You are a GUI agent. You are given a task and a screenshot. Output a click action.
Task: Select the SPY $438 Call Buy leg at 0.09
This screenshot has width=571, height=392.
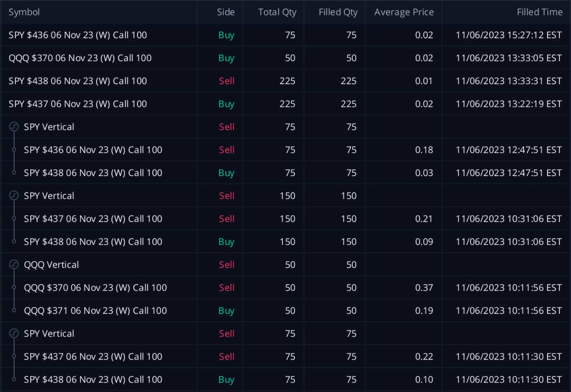(x=285, y=242)
